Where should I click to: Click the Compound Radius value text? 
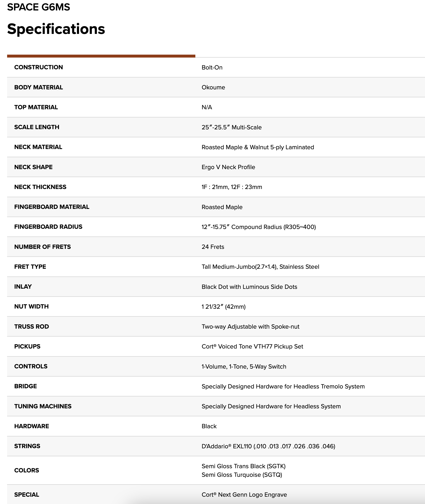pos(259,227)
